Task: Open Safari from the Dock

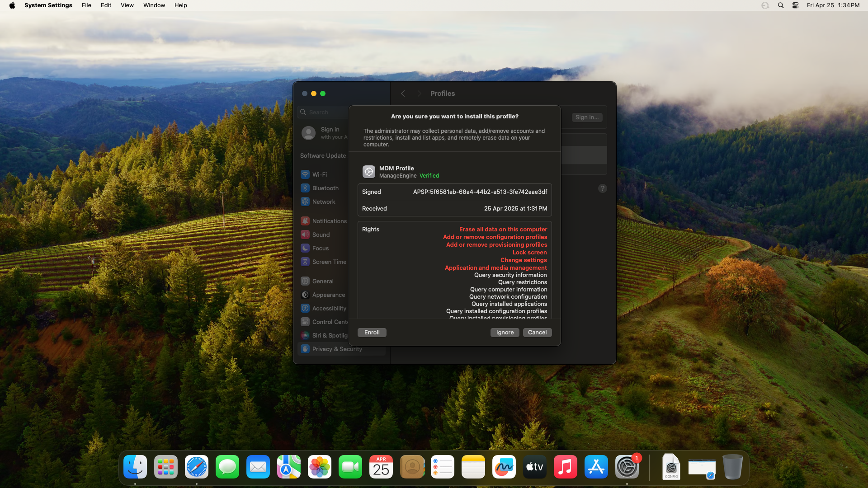Action: [x=197, y=467]
